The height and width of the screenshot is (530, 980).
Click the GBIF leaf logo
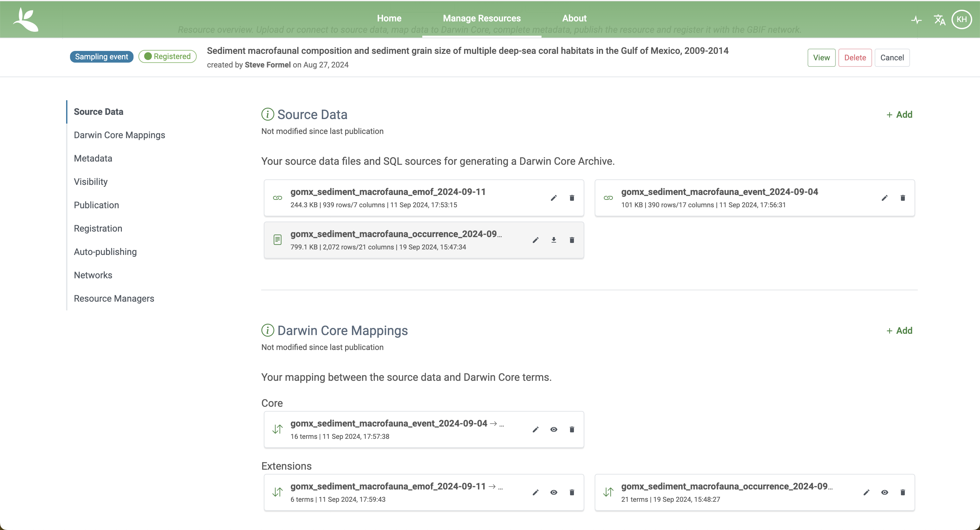[x=26, y=19]
